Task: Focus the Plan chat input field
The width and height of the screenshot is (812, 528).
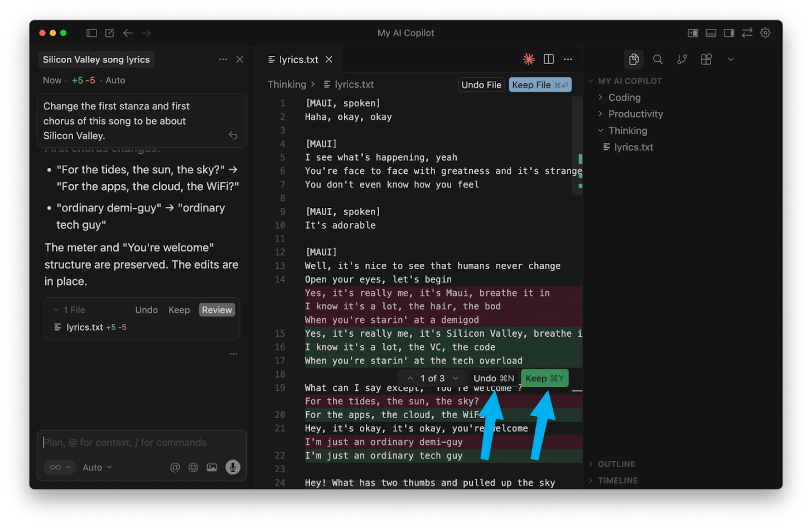Action: 142,443
